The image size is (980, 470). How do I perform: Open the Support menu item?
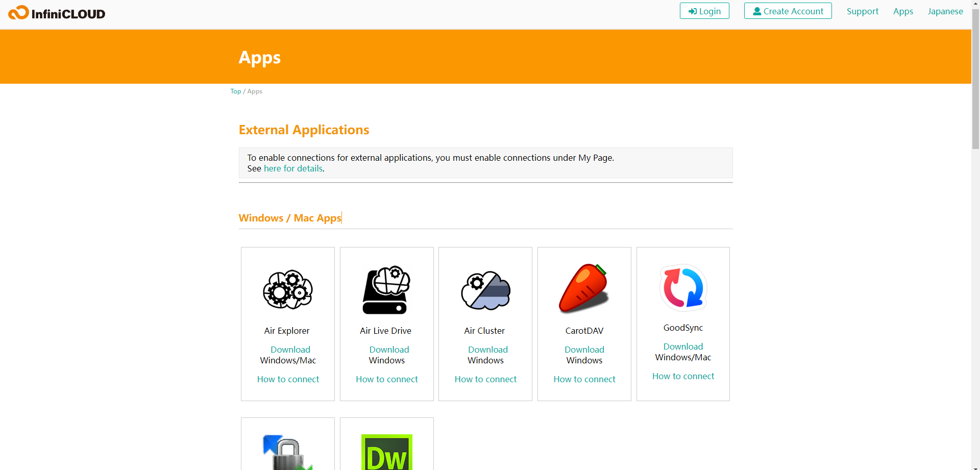[863, 11]
